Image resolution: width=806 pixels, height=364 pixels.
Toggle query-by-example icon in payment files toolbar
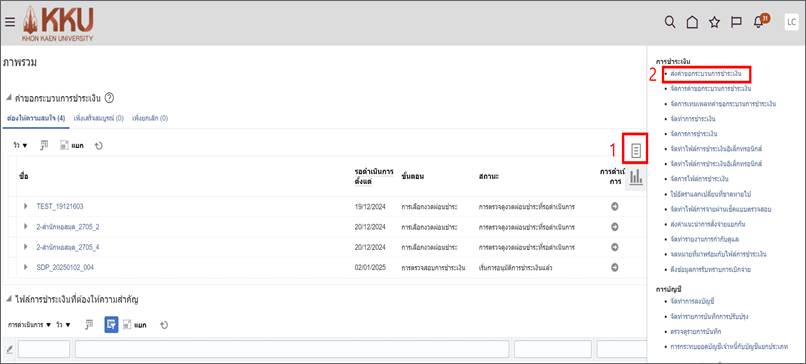coord(89,324)
